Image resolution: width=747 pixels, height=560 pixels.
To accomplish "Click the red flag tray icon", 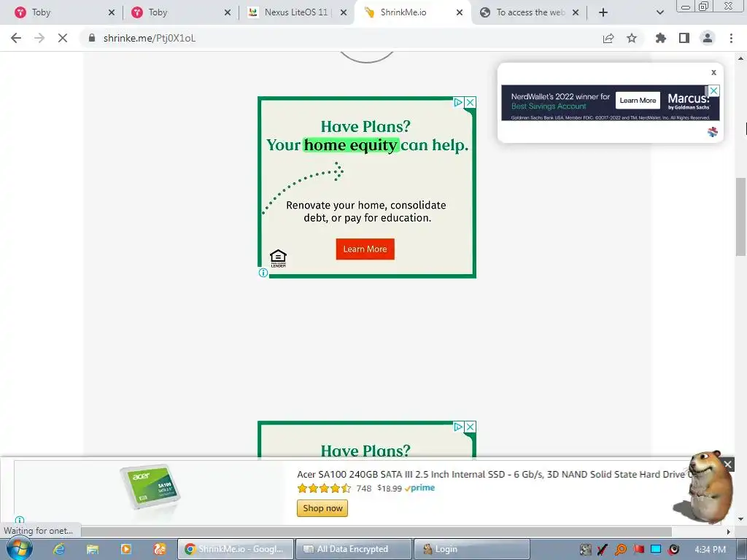I will [x=638, y=550].
